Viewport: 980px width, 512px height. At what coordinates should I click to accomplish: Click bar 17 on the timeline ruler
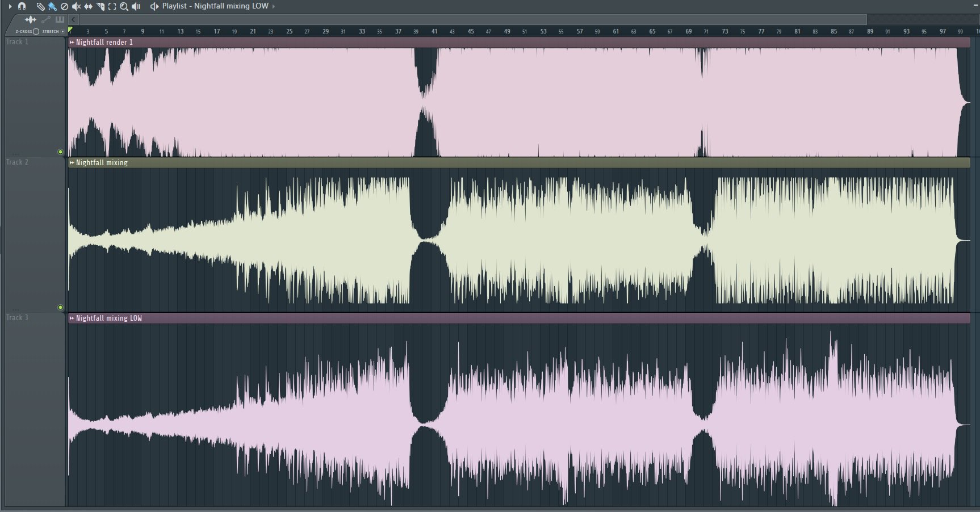coord(217,32)
